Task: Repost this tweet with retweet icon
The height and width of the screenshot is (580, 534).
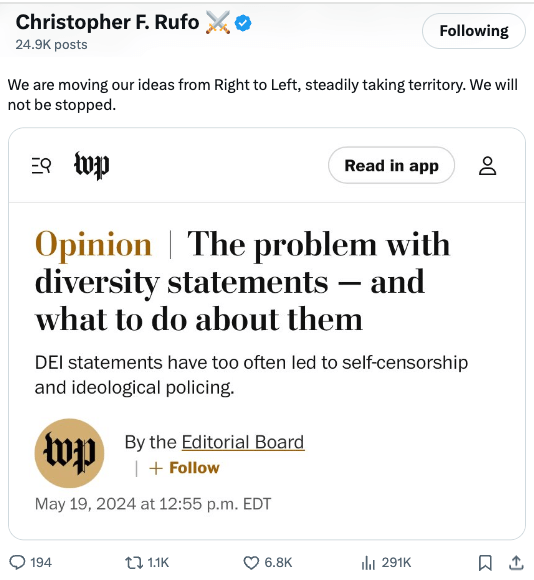Action: [x=134, y=563]
